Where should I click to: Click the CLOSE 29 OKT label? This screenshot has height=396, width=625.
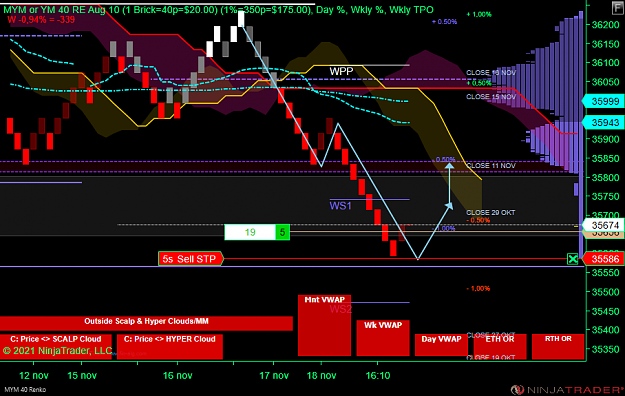(491, 213)
